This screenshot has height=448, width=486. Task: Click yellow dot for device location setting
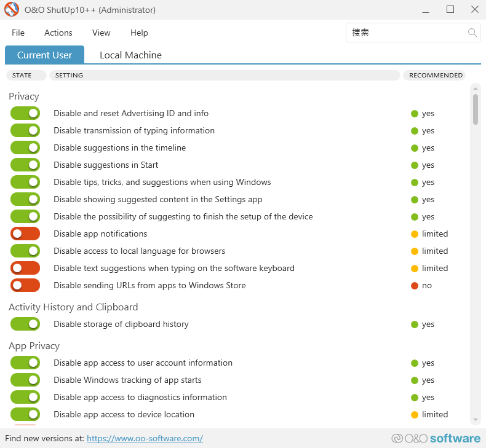click(x=415, y=415)
